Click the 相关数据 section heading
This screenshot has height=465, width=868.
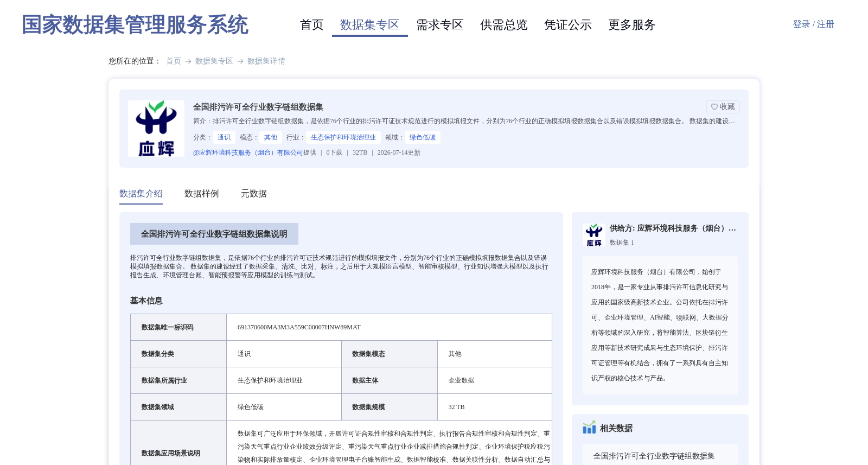point(616,428)
